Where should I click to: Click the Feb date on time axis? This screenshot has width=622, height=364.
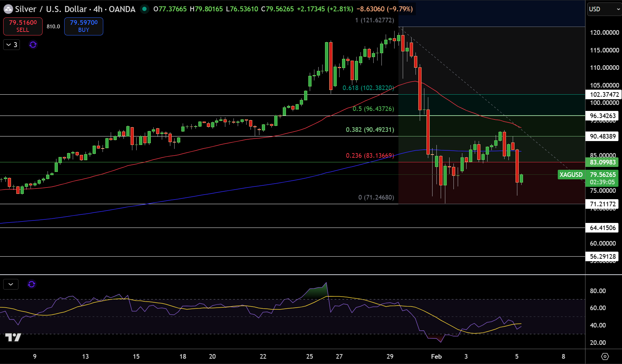pos(436,357)
